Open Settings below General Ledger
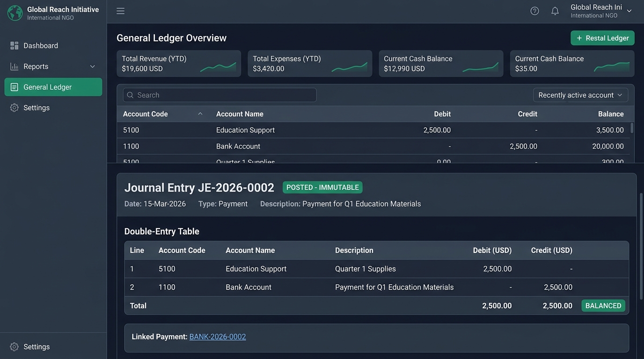Viewport: 644px width, 359px height. 53,108
